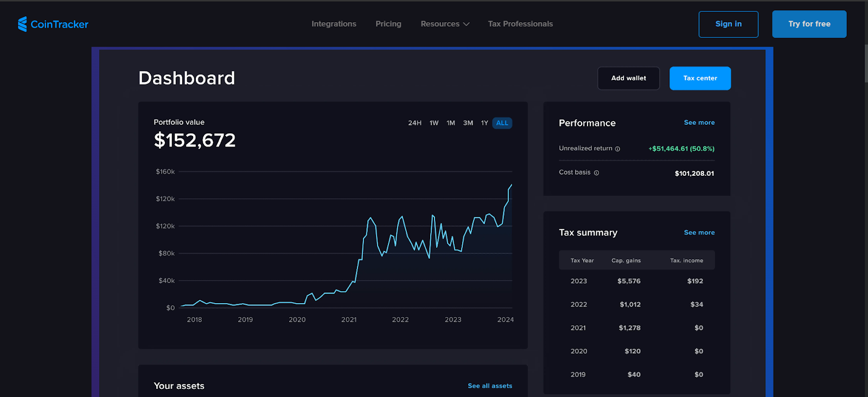Click the portfolio chart line peak

coord(511,185)
